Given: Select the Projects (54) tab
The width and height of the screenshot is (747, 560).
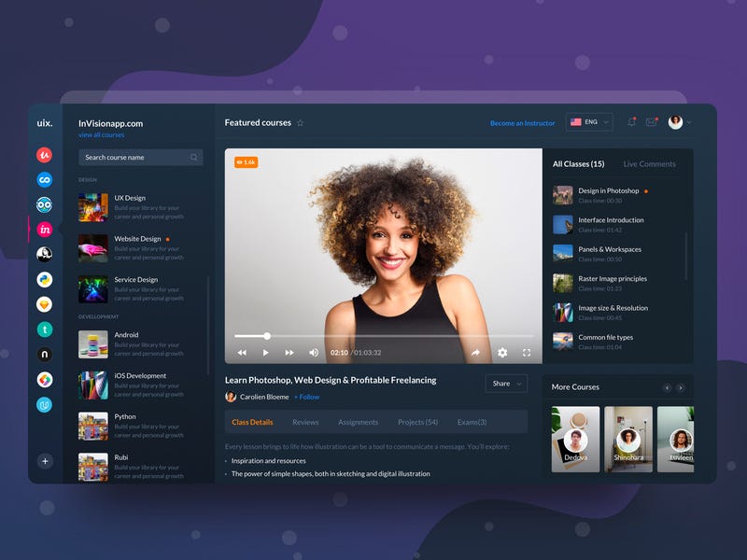Looking at the screenshot, I should [x=417, y=422].
